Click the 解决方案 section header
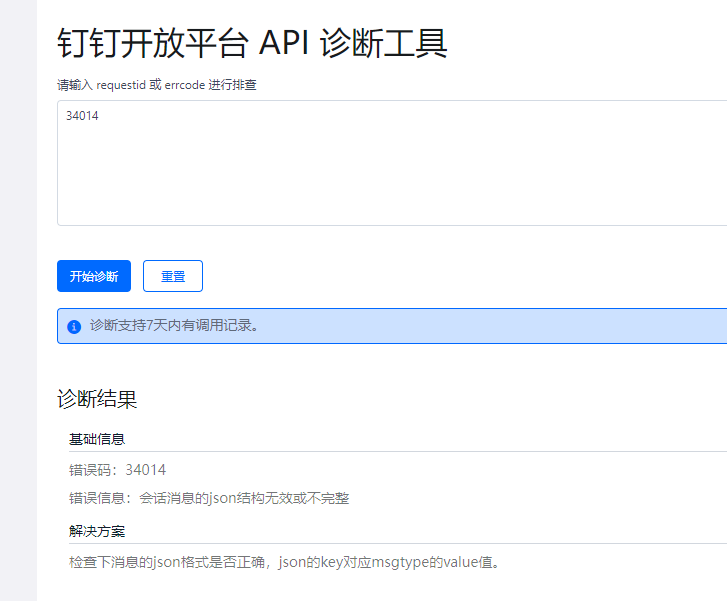This screenshot has width=727, height=601. (97, 531)
